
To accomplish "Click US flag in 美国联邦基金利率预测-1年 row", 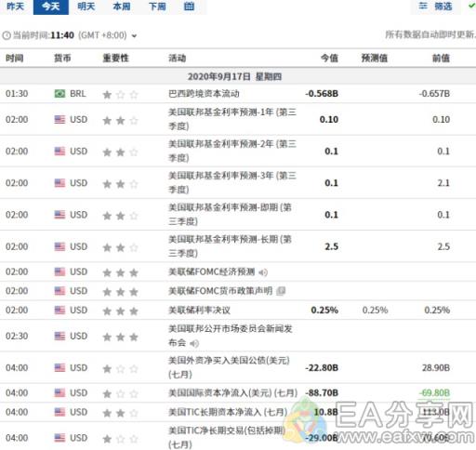I will 59,119.
